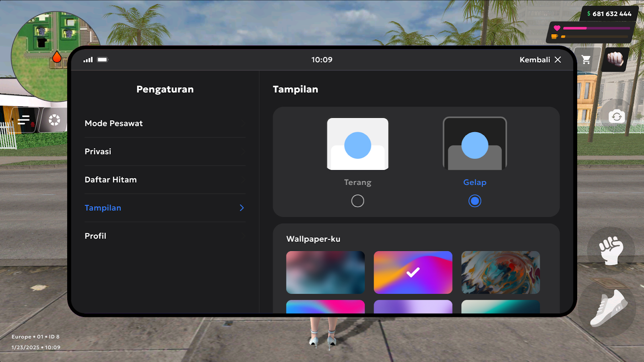Click the orange location marker on minimap
Screen dimensions: 644x362
click(x=57, y=57)
